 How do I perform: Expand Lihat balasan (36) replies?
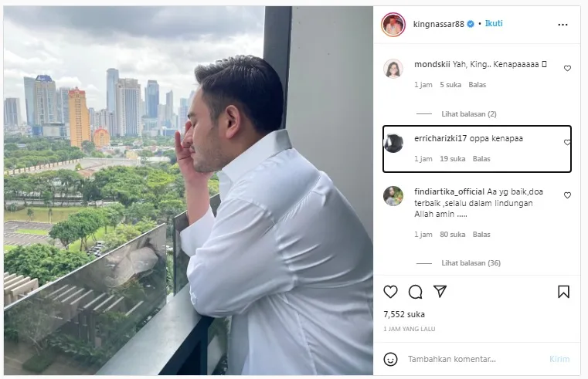pos(471,263)
